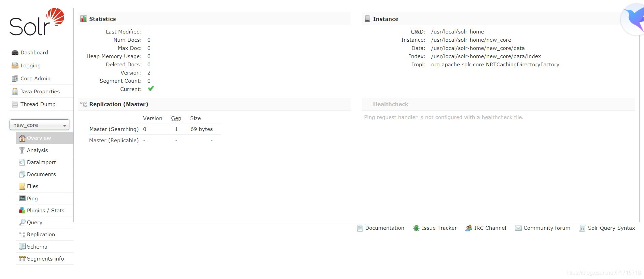Viewport: 644px width, 279px height.
Task: Click the '/usr/local/solr-home/new_core/data/index' path
Action: pos(486,56)
